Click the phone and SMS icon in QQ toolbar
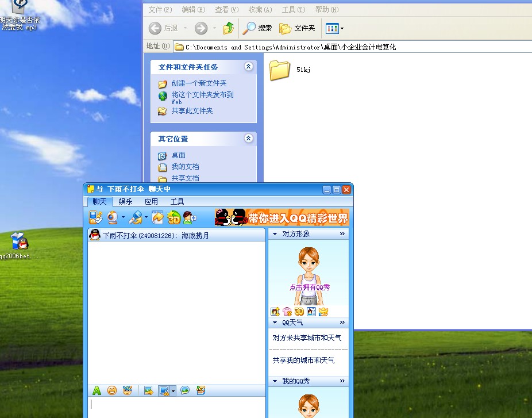 (x=95, y=218)
